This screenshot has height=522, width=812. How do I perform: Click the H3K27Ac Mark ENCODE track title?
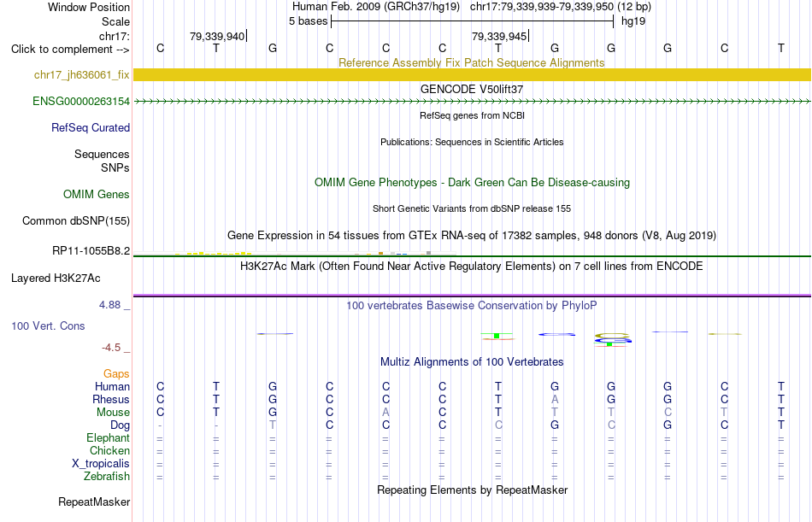[472, 267]
